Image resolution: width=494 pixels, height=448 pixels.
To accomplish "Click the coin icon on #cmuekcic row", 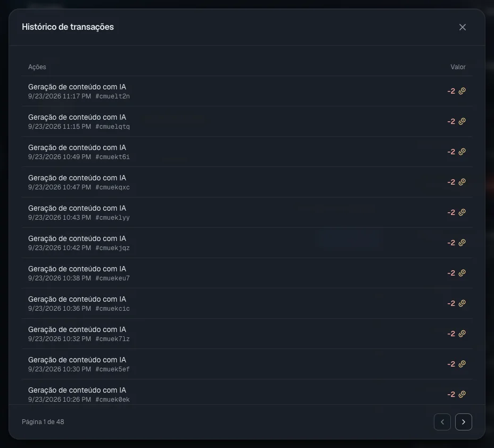I will pos(462,303).
